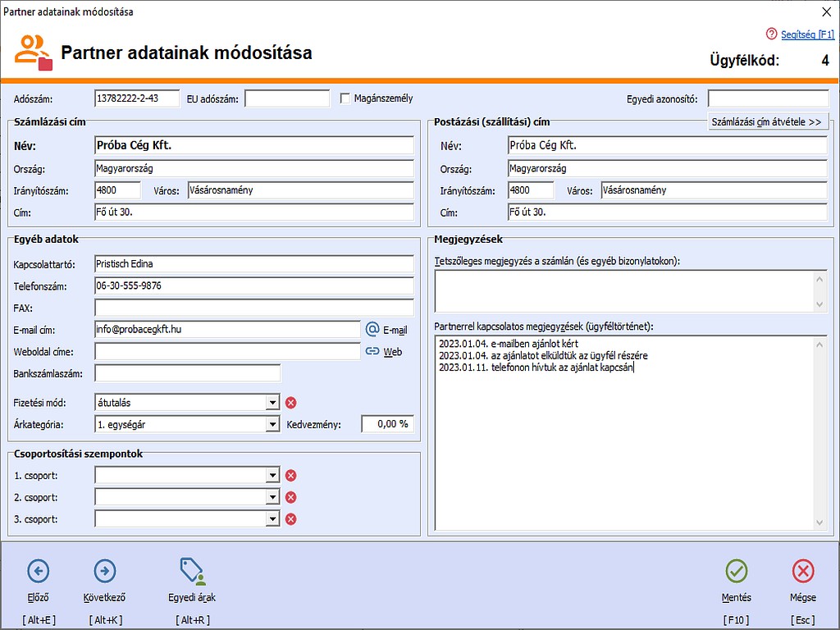
Task: Click Számlázási cím átvétele button
Action: tap(767, 121)
